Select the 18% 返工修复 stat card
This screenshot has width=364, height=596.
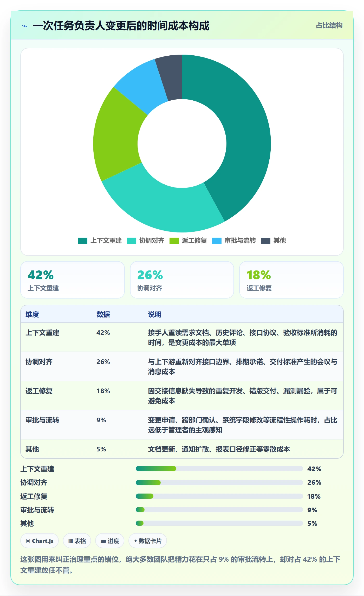291,280
